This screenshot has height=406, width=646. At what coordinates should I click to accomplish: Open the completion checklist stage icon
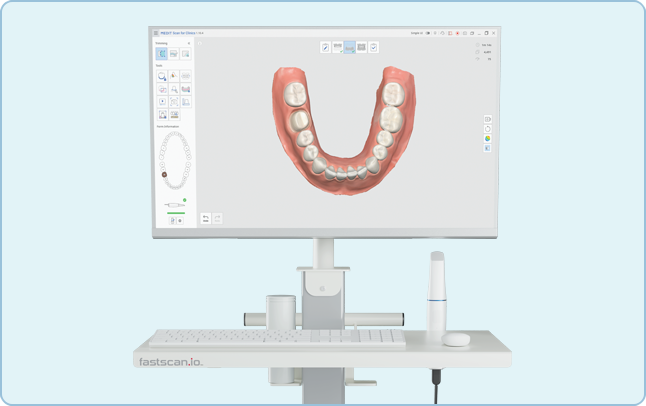374,47
